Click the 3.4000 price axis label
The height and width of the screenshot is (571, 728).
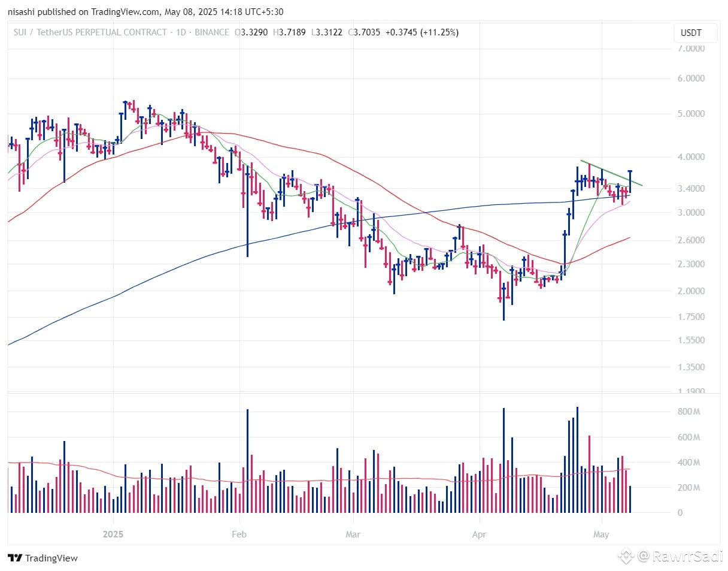[x=690, y=189]
